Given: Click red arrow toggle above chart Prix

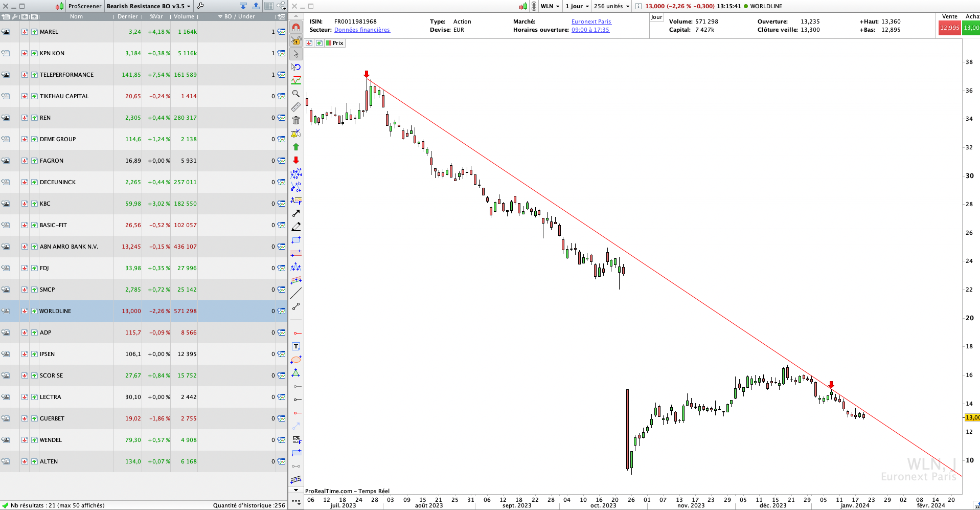Looking at the screenshot, I should click(309, 43).
